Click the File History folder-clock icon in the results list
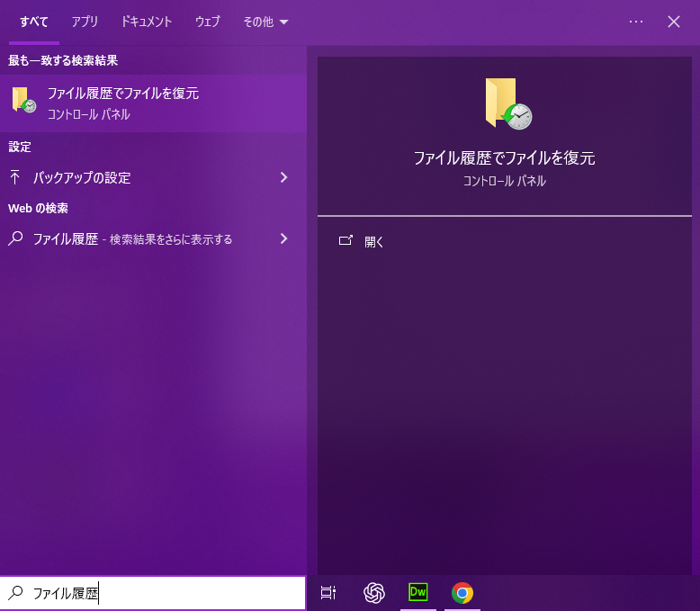700x611 pixels. 24,100
